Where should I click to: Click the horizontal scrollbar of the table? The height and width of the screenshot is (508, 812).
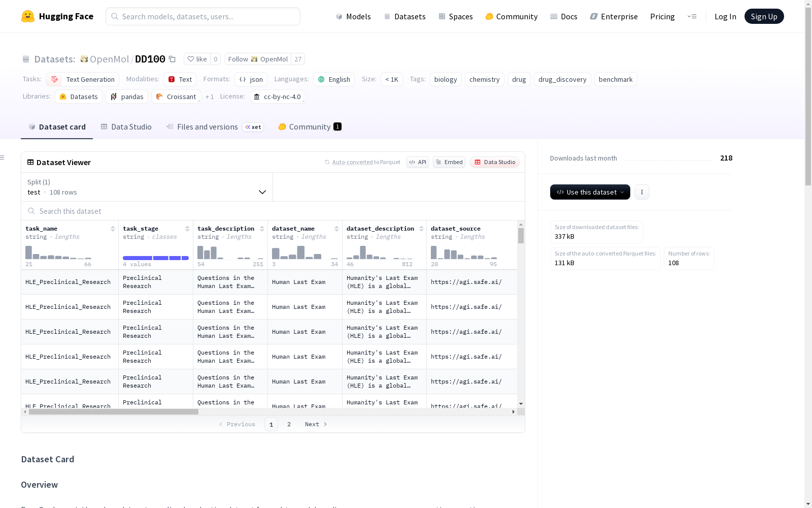(x=114, y=411)
